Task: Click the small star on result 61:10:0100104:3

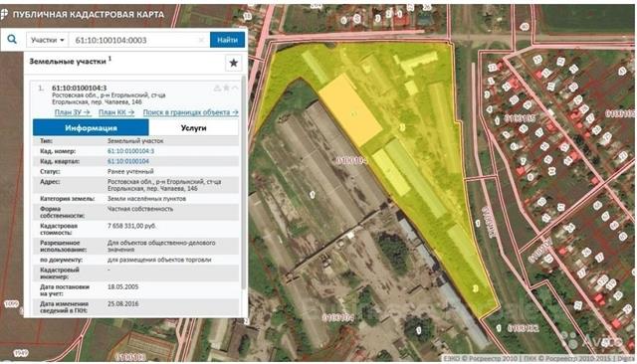Action: click(x=226, y=88)
